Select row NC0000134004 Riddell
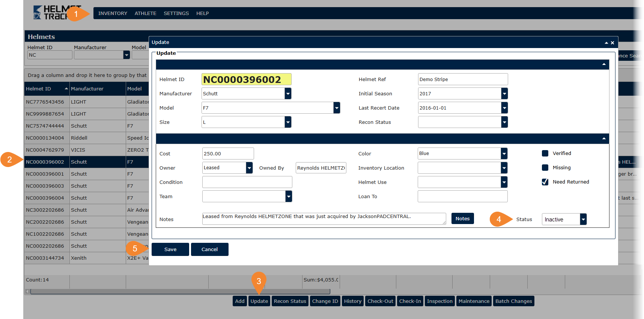 [x=86, y=138]
